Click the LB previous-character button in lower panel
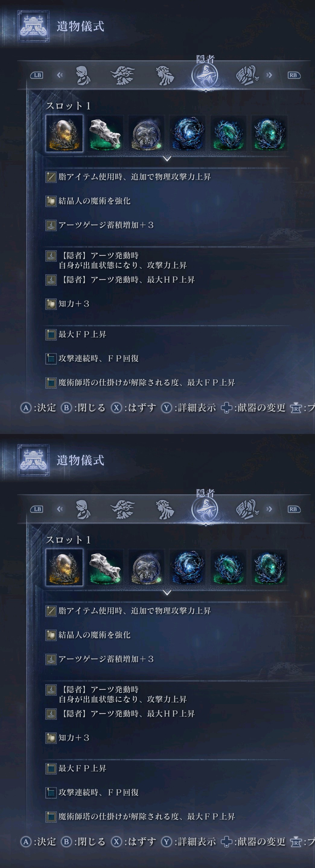This screenshot has width=315, height=868. pos(37,509)
